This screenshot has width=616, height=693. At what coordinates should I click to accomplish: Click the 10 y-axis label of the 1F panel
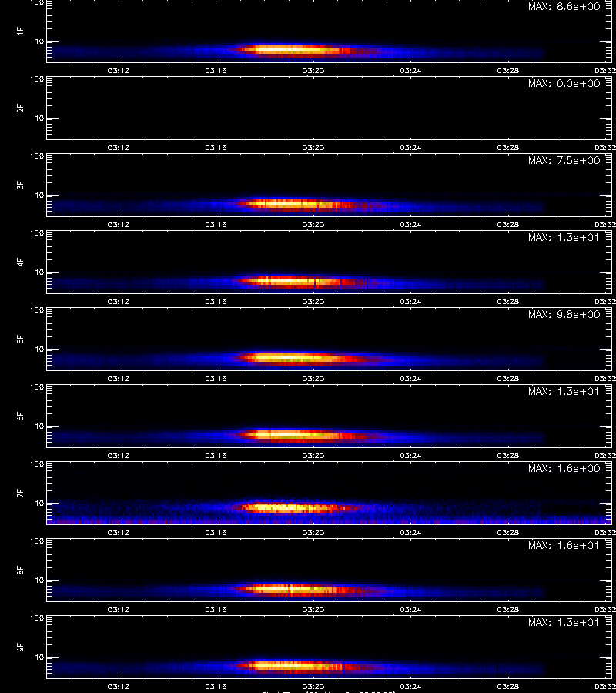pyautogui.click(x=39, y=41)
